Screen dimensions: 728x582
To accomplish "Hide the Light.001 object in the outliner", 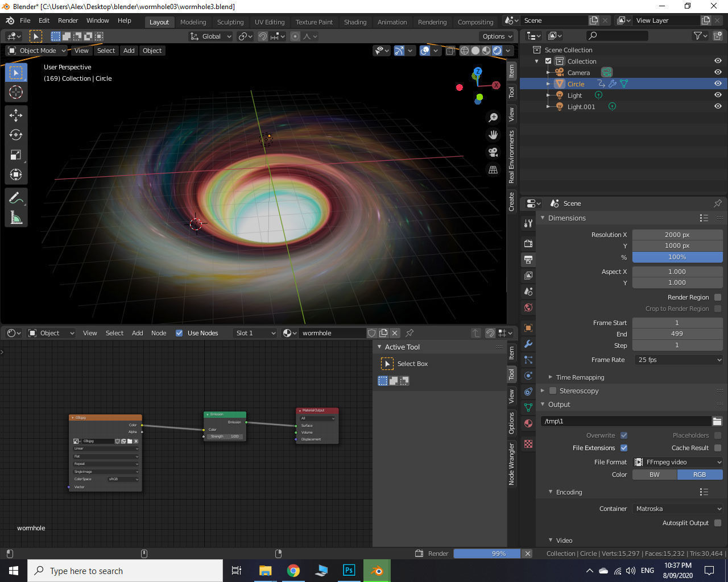I will coord(718,106).
